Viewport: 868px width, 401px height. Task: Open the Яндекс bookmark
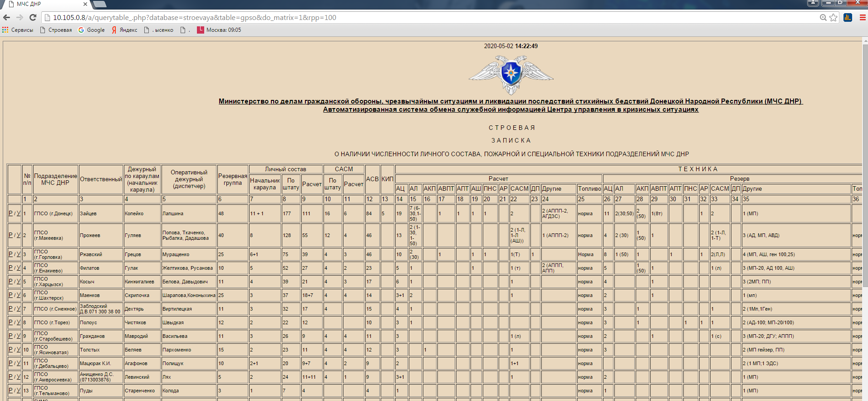(x=124, y=30)
